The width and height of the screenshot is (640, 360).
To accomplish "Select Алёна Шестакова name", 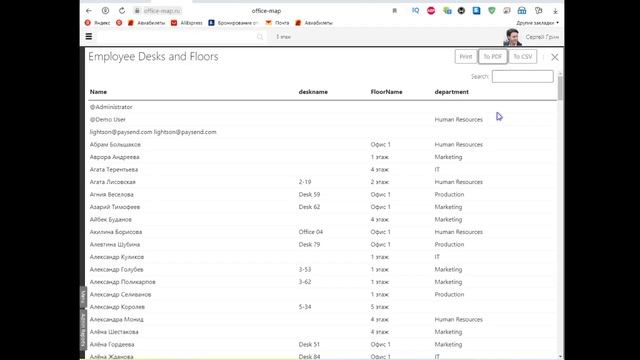I will click(114, 332).
